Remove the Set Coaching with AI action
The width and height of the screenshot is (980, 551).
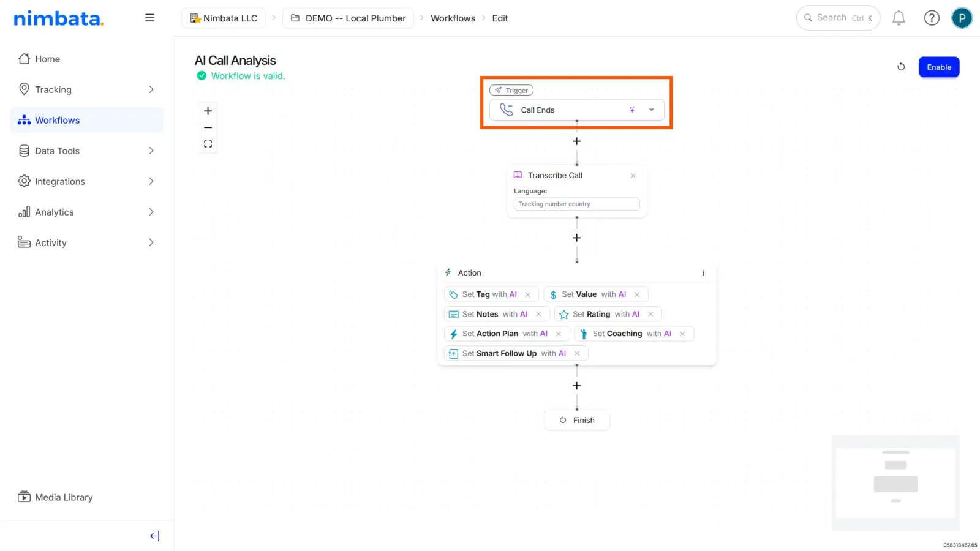pyautogui.click(x=682, y=334)
